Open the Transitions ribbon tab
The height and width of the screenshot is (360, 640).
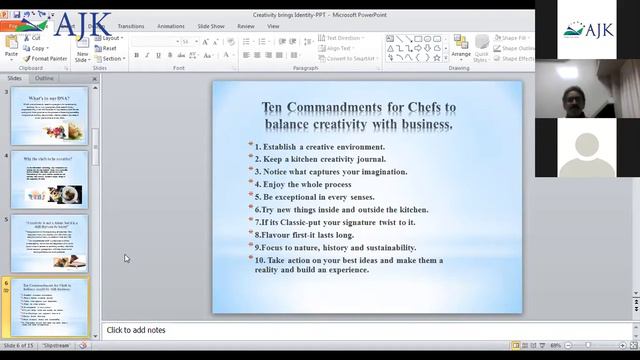point(131,26)
